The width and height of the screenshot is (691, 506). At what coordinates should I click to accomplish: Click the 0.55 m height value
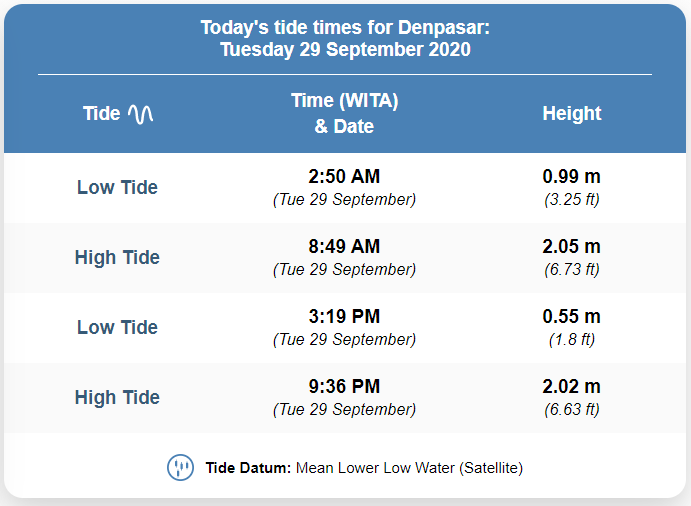point(572,316)
